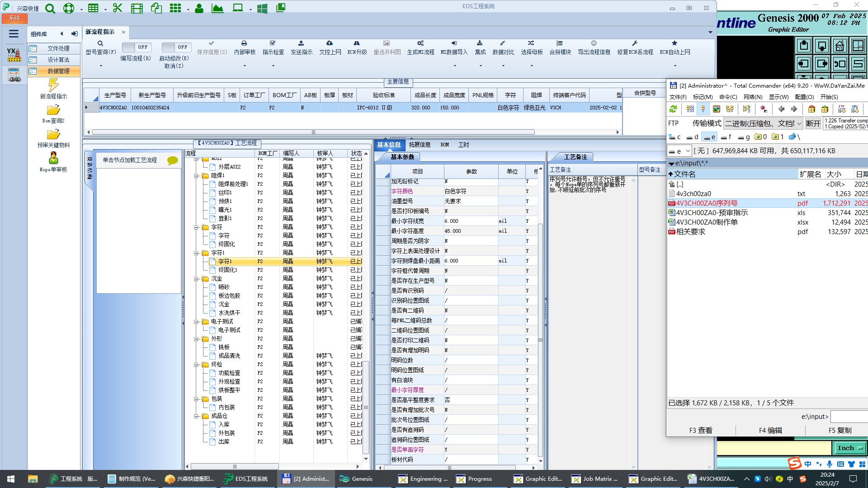Viewport: 868px width, 488px height.
Task: Toggle the 启动修改 OFF switch
Action: 176,47
